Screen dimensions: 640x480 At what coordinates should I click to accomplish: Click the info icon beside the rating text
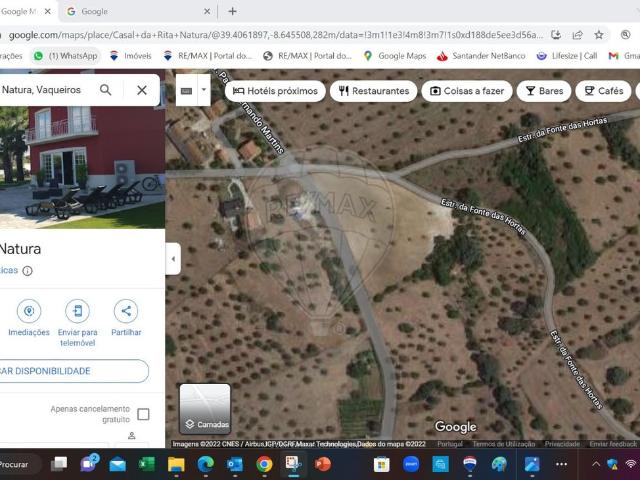[x=27, y=271]
